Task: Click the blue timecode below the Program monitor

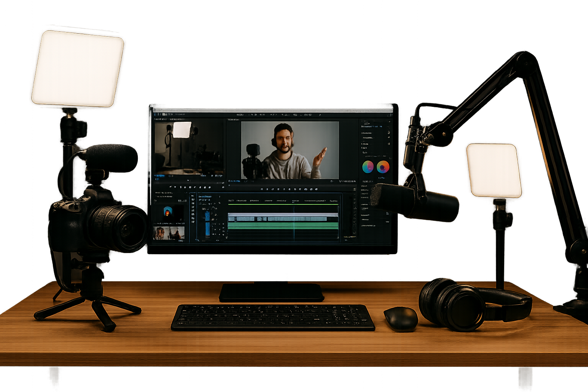Action: pos(234,181)
